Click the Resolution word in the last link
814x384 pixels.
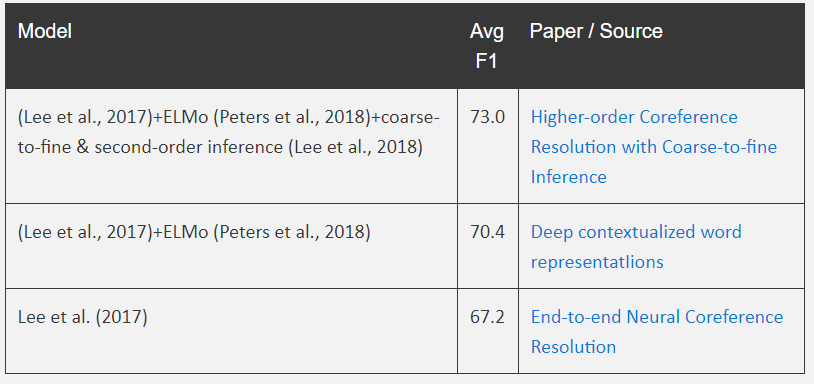[x=573, y=347]
